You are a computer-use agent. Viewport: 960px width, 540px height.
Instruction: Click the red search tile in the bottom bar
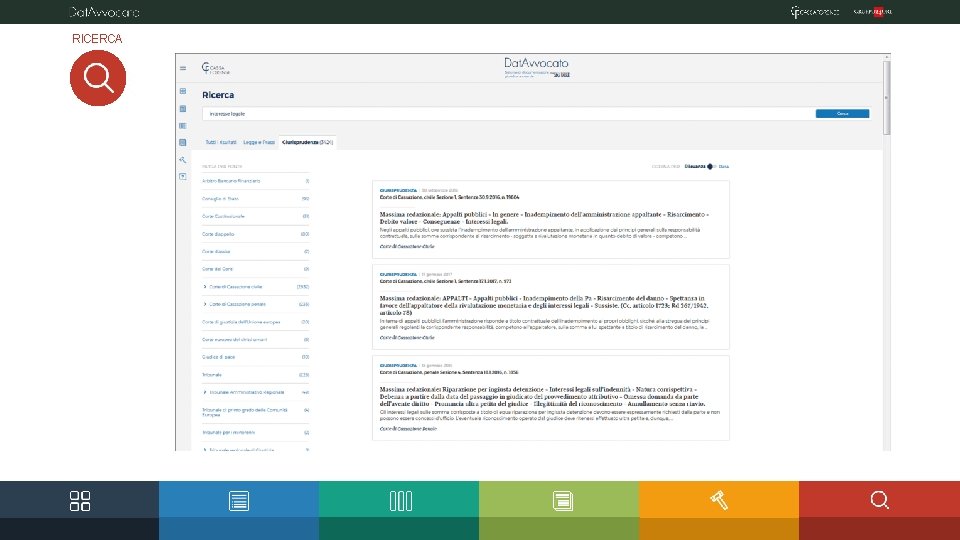[x=879, y=501]
